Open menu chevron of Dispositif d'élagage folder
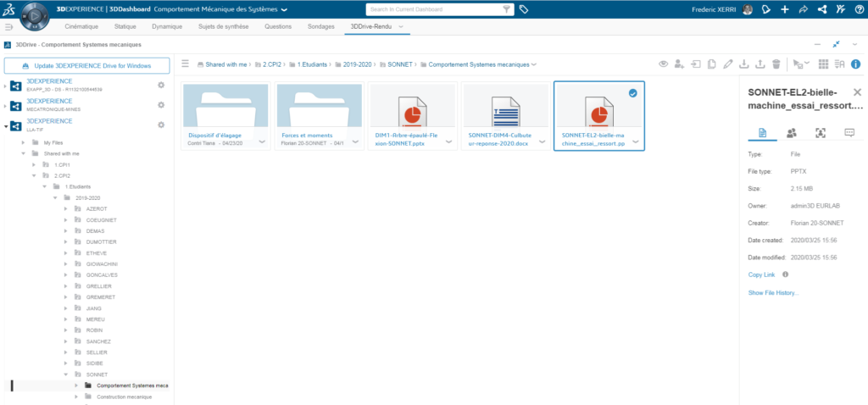This screenshot has height=405, width=868. 262,141
